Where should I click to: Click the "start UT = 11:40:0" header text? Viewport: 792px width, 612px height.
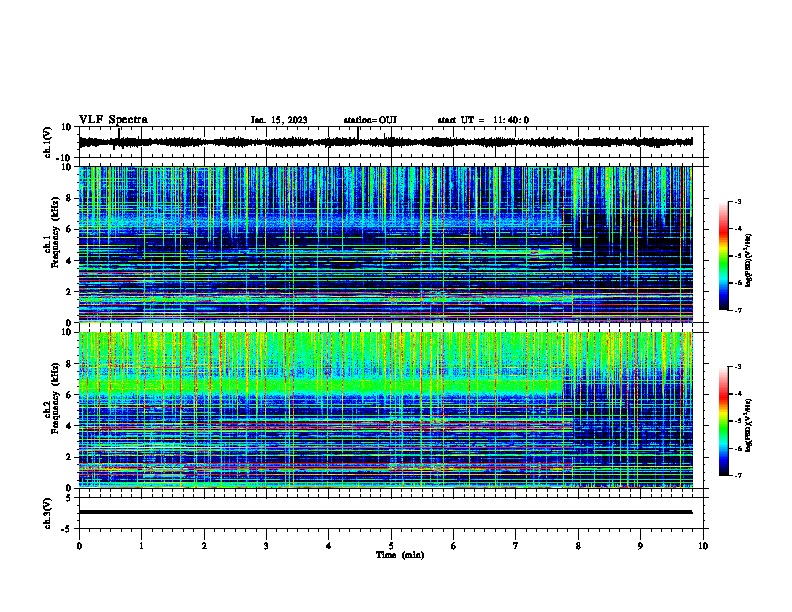[483, 120]
